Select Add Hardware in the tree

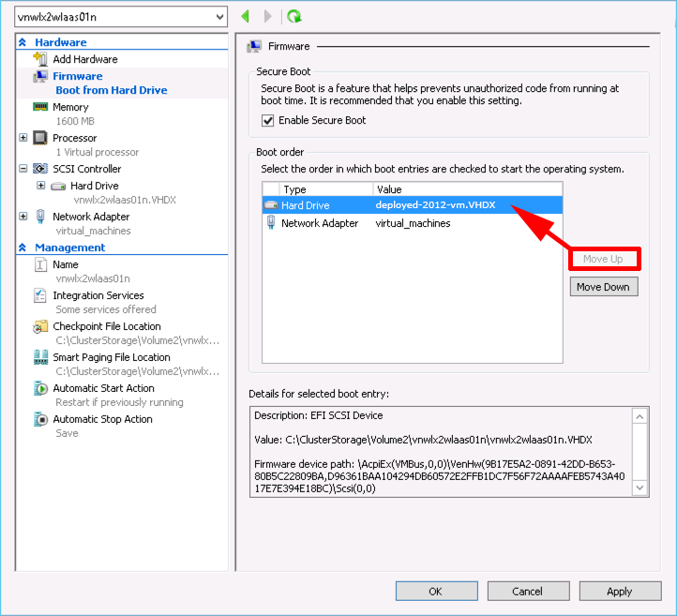pos(85,59)
